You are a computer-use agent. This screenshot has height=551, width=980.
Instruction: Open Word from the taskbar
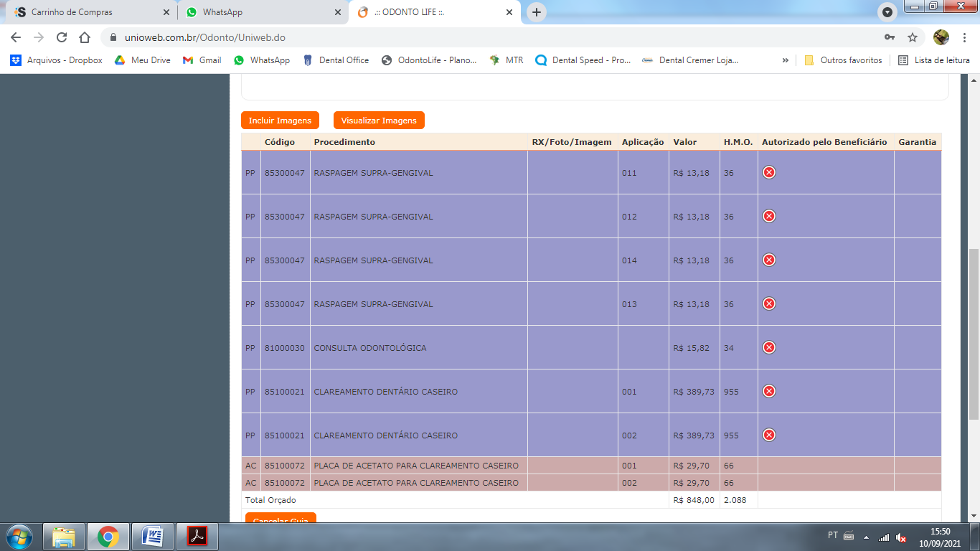(153, 536)
